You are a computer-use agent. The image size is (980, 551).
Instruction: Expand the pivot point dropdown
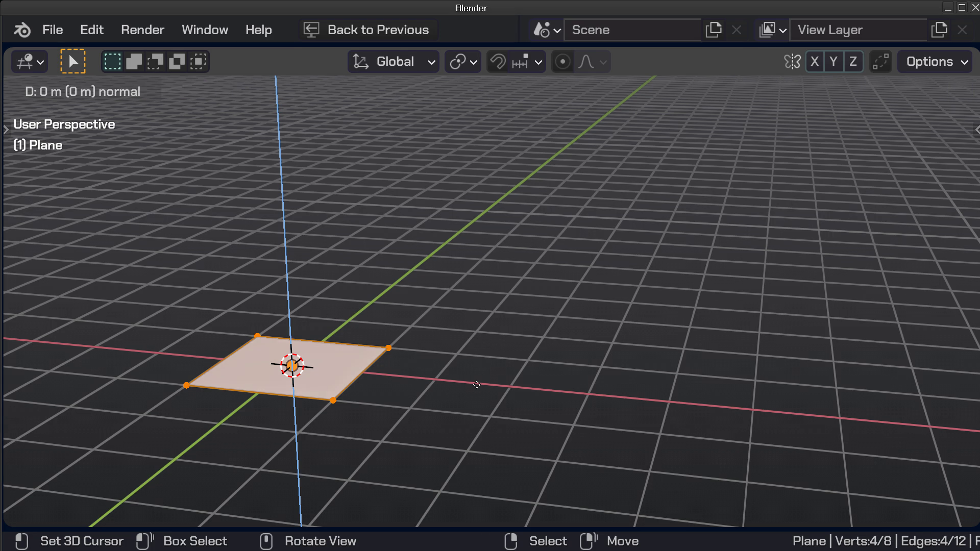point(463,62)
